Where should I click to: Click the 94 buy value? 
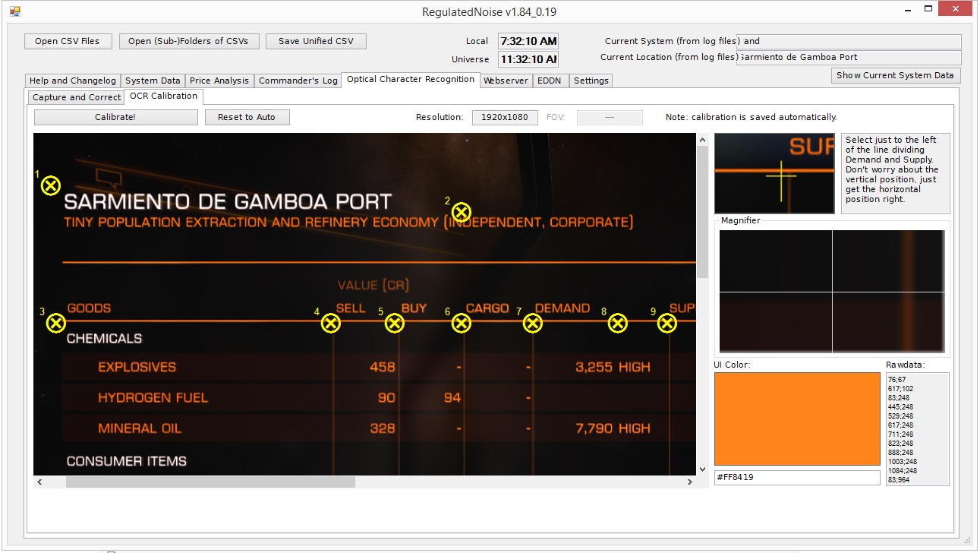[x=452, y=397]
